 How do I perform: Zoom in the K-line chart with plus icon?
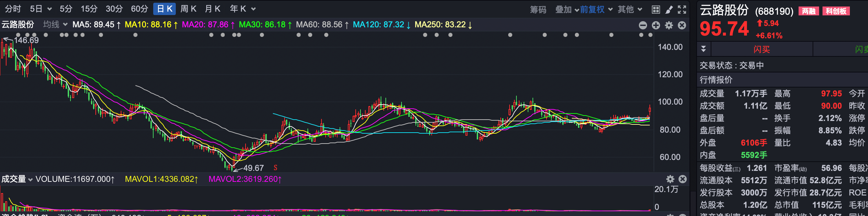656,25
